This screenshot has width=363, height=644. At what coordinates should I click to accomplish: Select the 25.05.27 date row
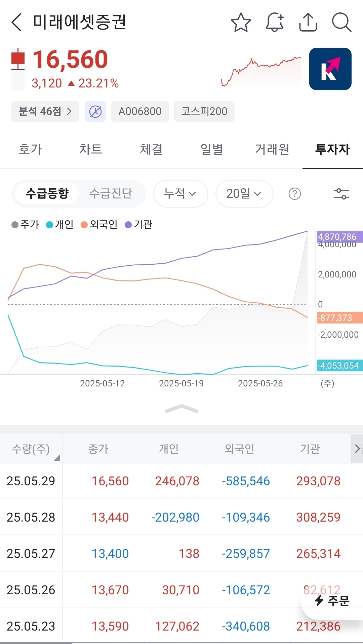point(182,554)
